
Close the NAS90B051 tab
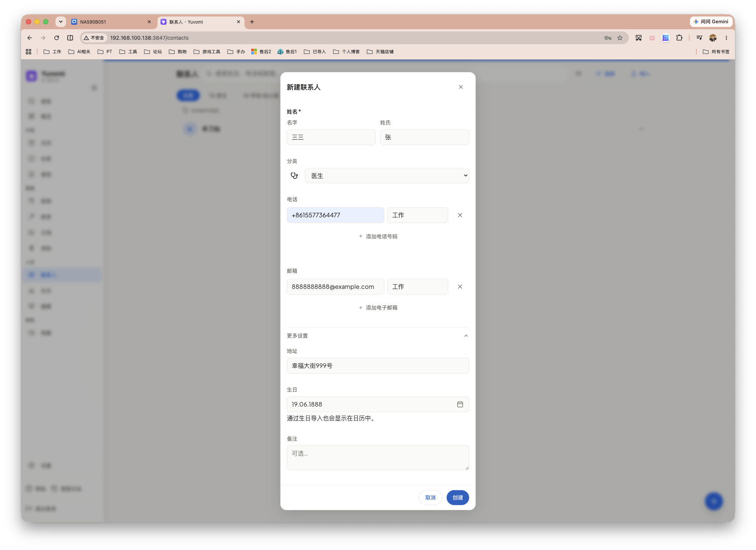click(149, 22)
